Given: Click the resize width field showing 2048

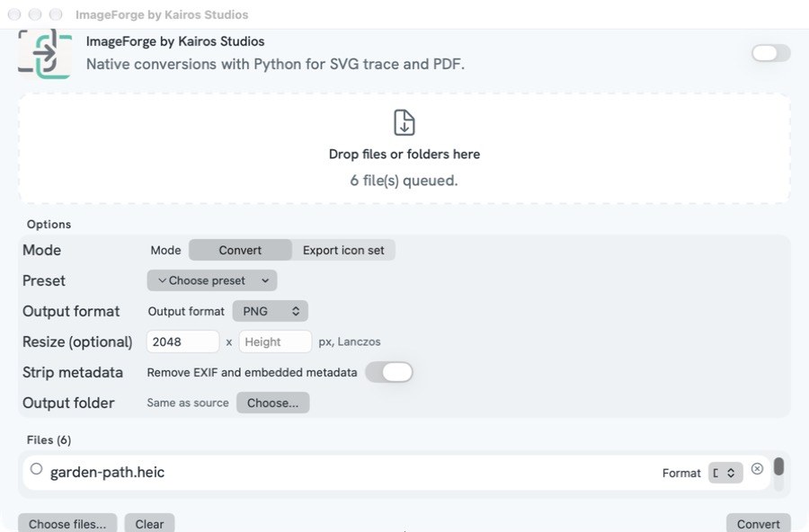Looking at the screenshot, I should click(x=183, y=341).
